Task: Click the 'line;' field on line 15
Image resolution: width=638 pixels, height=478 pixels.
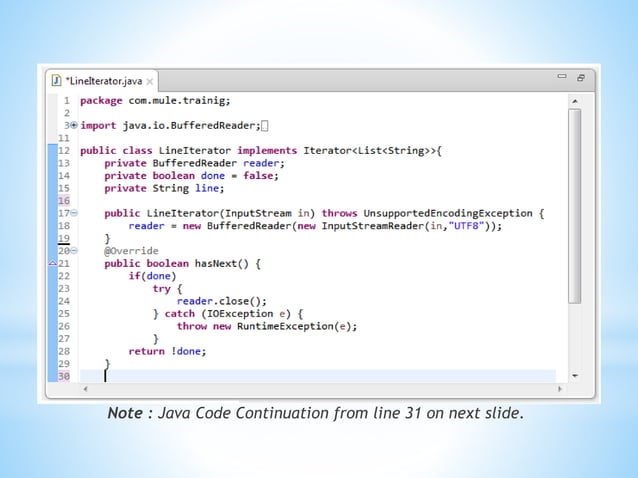Action: [210, 188]
